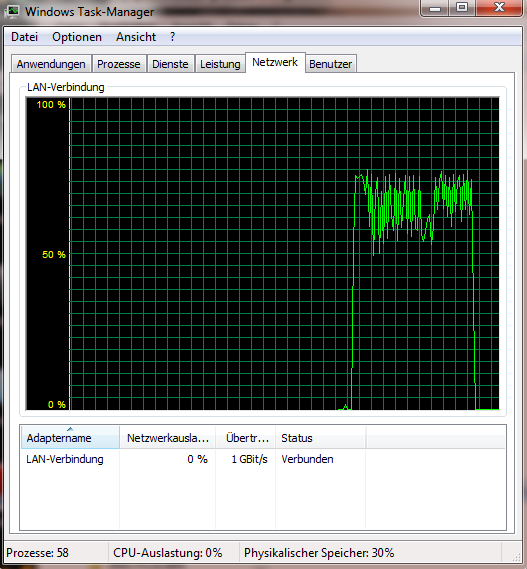Select the Netzwerk tab
This screenshot has height=569, width=527.
pos(275,62)
